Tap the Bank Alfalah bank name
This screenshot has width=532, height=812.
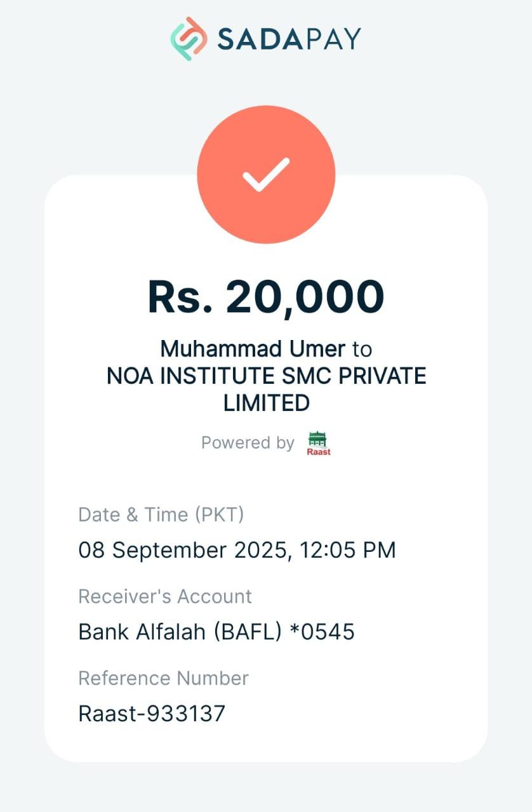(x=140, y=632)
